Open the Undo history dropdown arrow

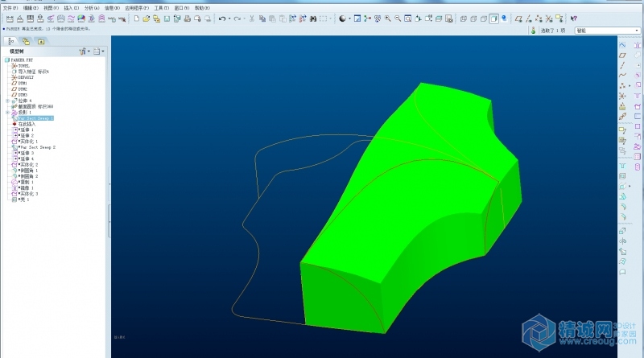229,19
